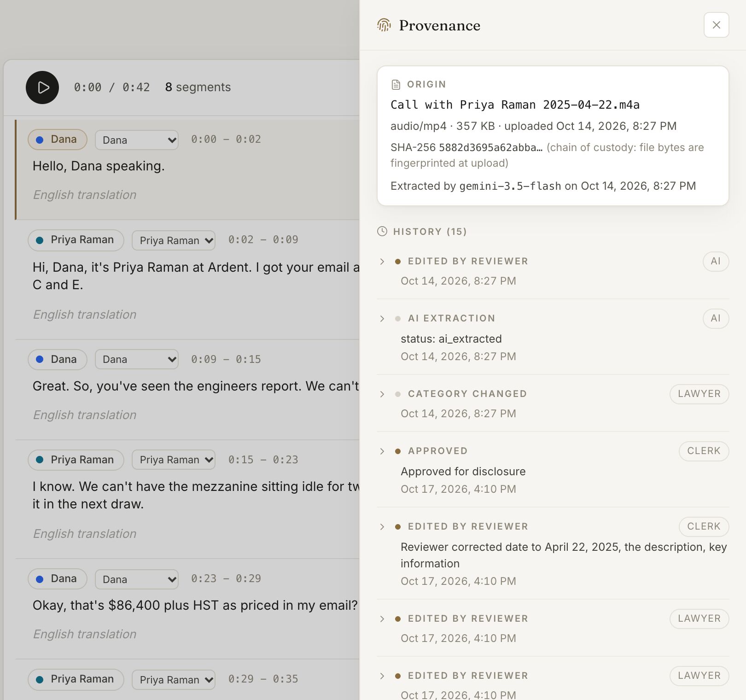
Task: Click the file name "Call with Priya Raman 2025-04-22.m4a"
Action: pyautogui.click(x=515, y=105)
